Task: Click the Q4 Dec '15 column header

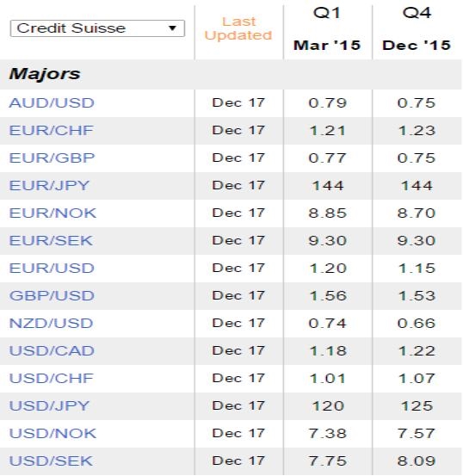Action: click(417, 29)
